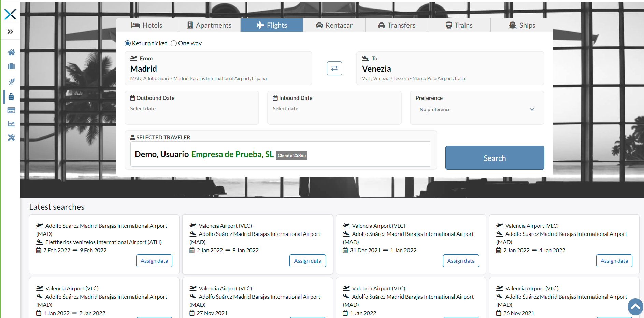644x318 pixels.
Task: Click the Latest searches heading
Action: click(57, 207)
